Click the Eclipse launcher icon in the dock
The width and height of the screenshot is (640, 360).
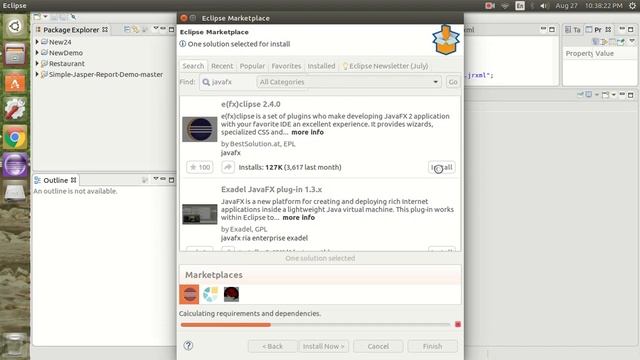pos(15,165)
